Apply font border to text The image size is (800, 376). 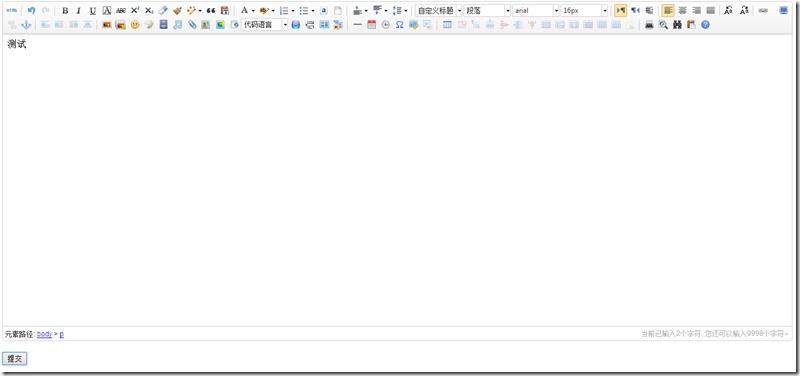pyautogui.click(x=107, y=10)
